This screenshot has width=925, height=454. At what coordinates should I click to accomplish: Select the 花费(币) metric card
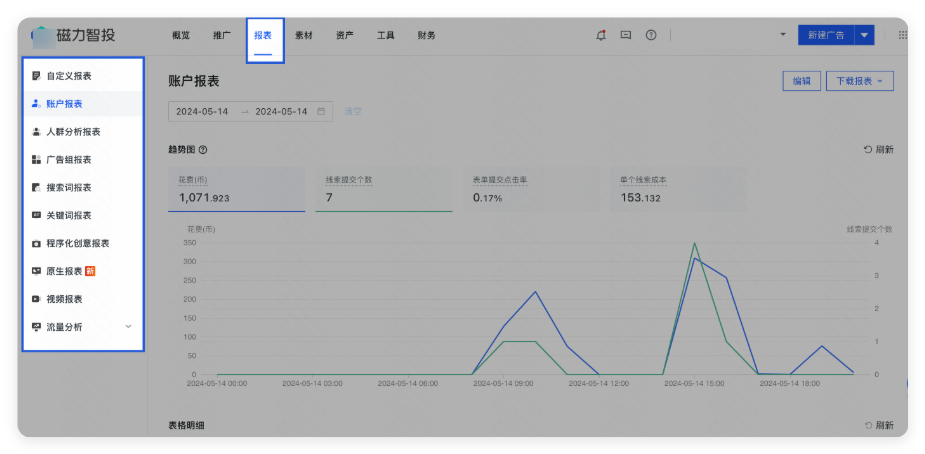pyautogui.click(x=237, y=189)
